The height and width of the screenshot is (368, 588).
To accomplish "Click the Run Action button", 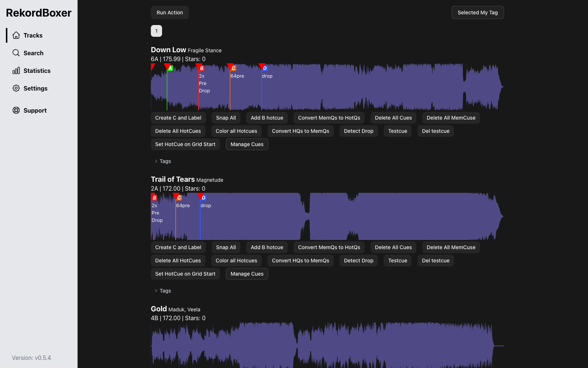I will 170,13.
